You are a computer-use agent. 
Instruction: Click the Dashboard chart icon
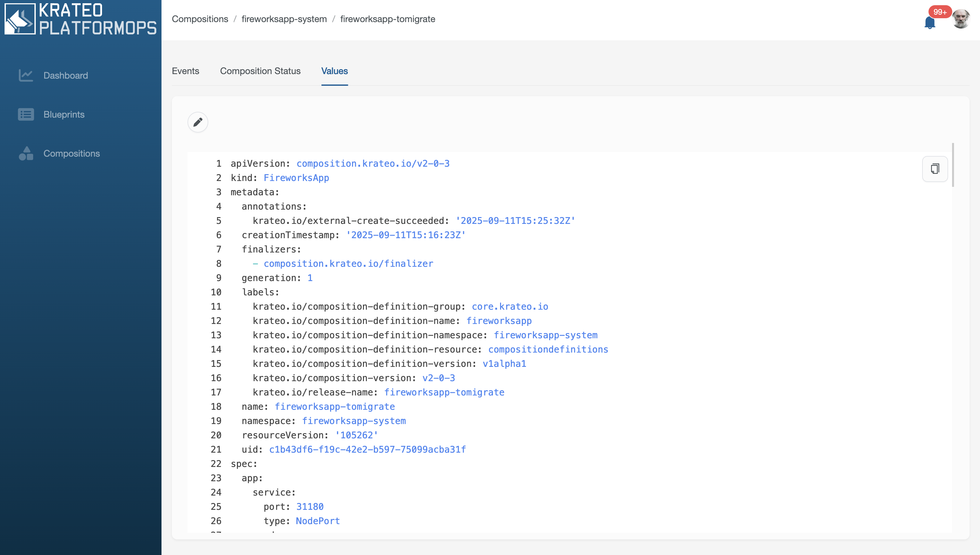pos(26,75)
